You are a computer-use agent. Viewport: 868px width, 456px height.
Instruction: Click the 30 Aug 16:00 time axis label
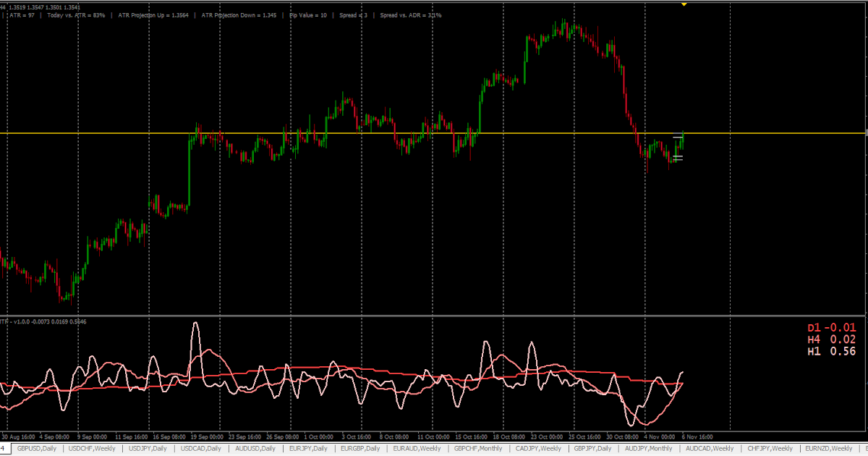[x=17, y=437]
